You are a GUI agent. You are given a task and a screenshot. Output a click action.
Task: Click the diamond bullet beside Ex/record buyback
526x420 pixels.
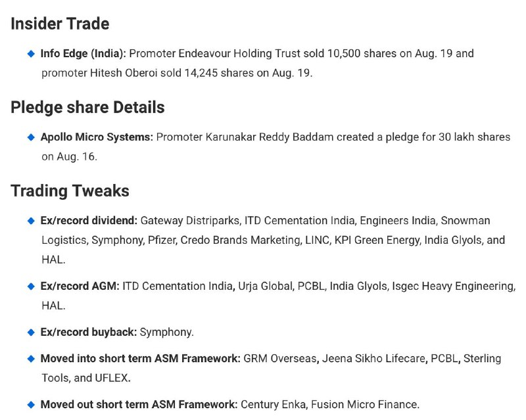31,332
